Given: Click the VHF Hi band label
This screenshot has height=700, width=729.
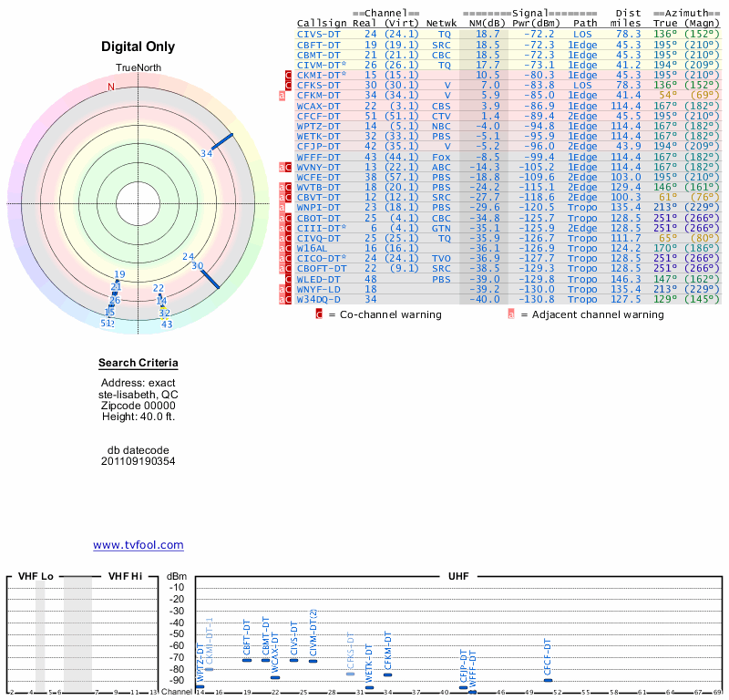Looking at the screenshot, I should (125, 577).
